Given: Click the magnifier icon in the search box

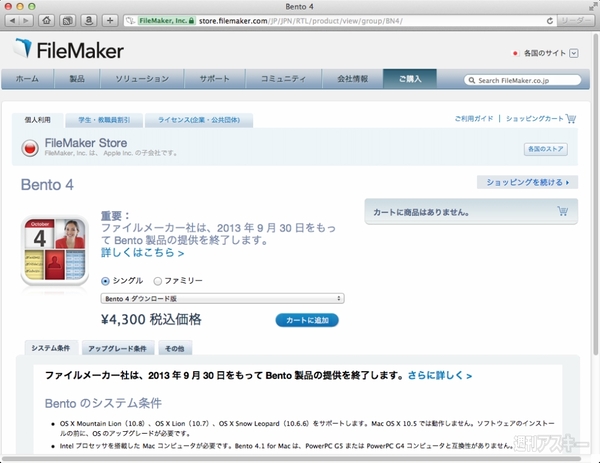Looking at the screenshot, I should pyautogui.click(x=472, y=80).
